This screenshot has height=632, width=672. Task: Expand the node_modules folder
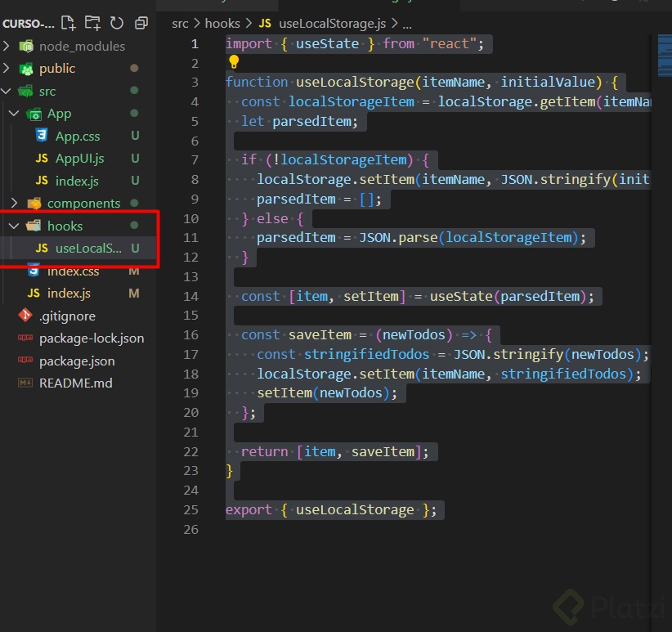pyautogui.click(x=5, y=46)
